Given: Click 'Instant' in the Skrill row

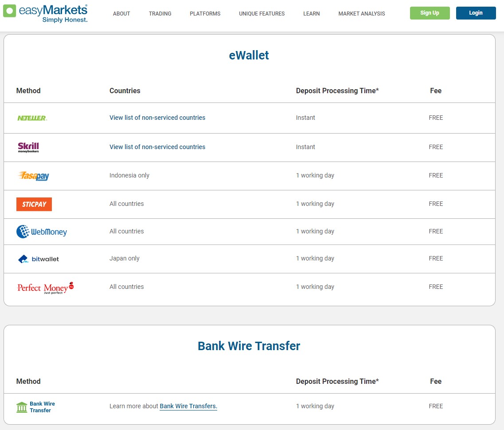Looking at the screenshot, I should point(305,147).
